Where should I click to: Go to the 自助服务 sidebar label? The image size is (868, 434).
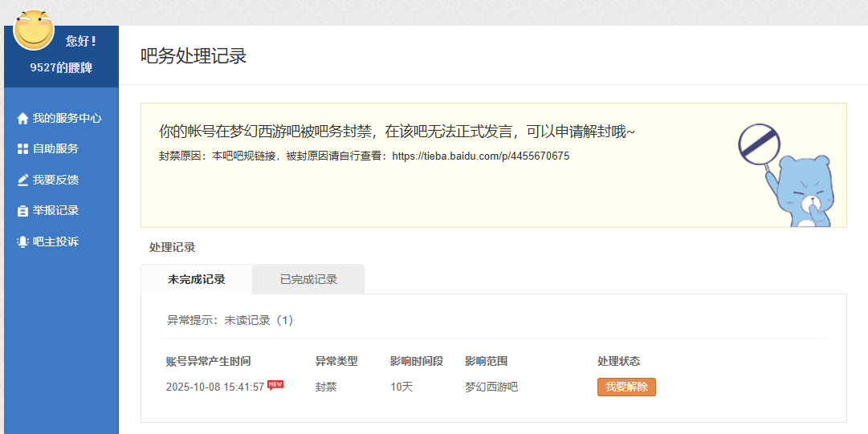click(55, 149)
